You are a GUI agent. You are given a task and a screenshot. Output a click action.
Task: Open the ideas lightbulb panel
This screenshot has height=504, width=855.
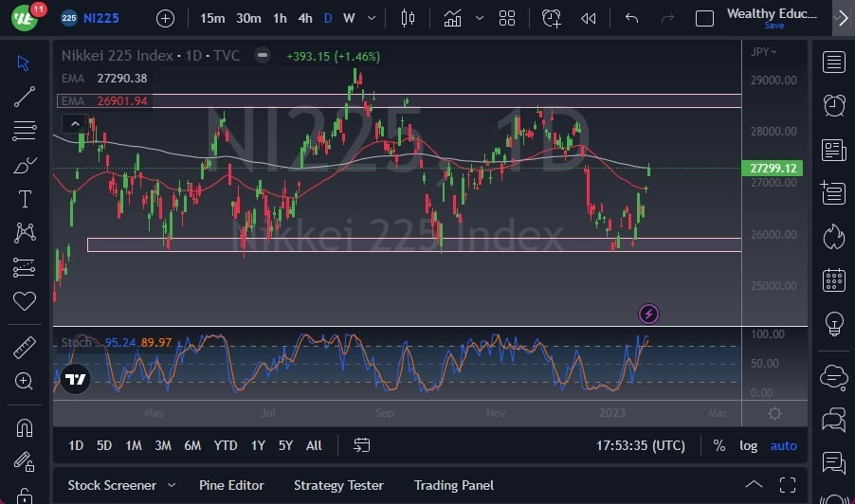(x=834, y=323)
